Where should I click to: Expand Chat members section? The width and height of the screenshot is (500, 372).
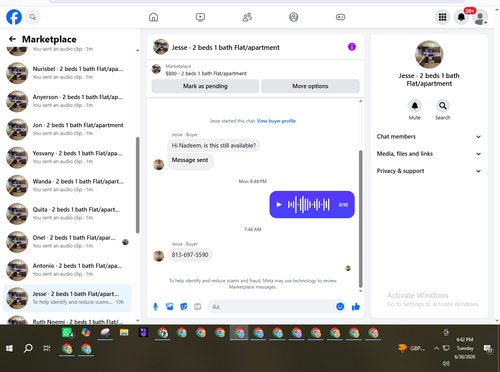pyautogui.click(x=429, y=137)
